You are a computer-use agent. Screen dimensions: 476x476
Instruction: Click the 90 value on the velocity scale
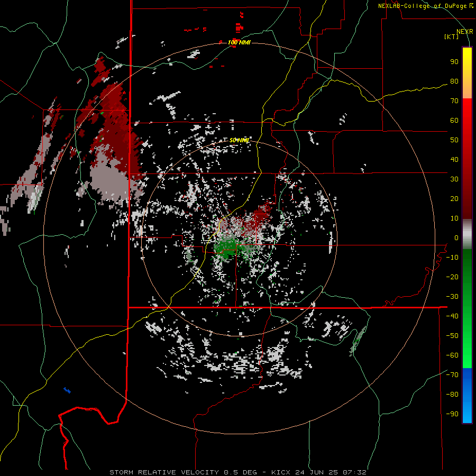(454, 62)
